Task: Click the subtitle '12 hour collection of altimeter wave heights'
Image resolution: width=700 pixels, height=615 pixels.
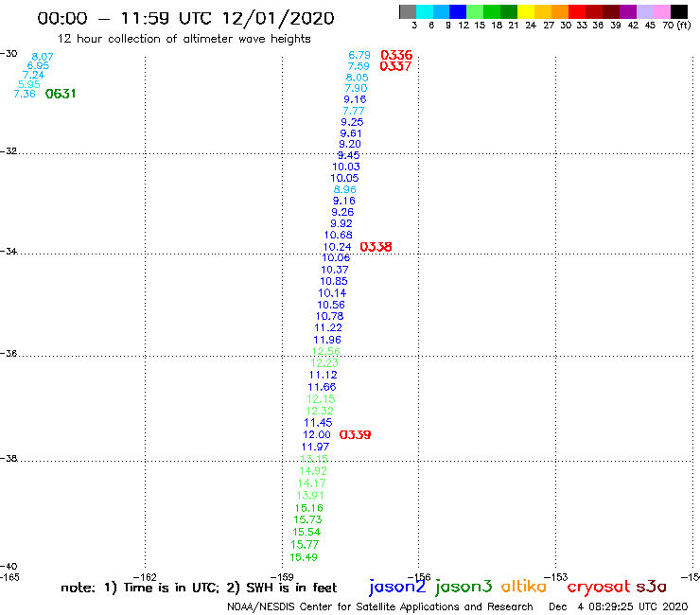Action: pos(184,39)
